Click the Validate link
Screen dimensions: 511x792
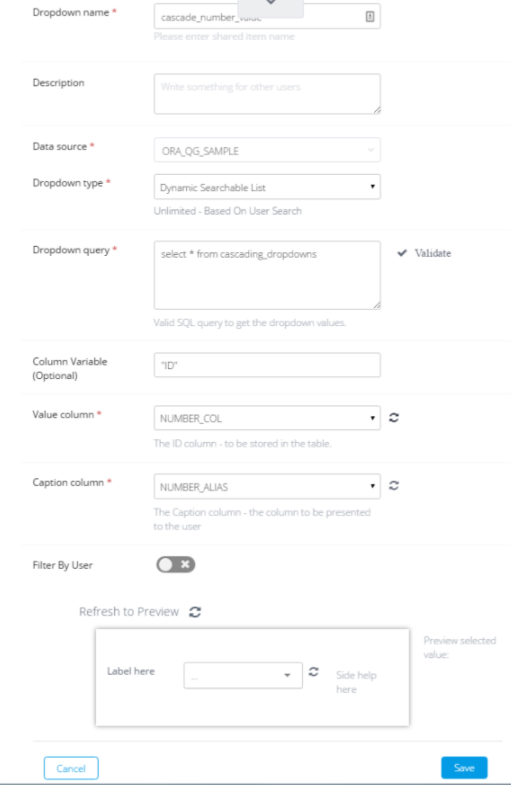pyautogui.click(x=433, y=253)
